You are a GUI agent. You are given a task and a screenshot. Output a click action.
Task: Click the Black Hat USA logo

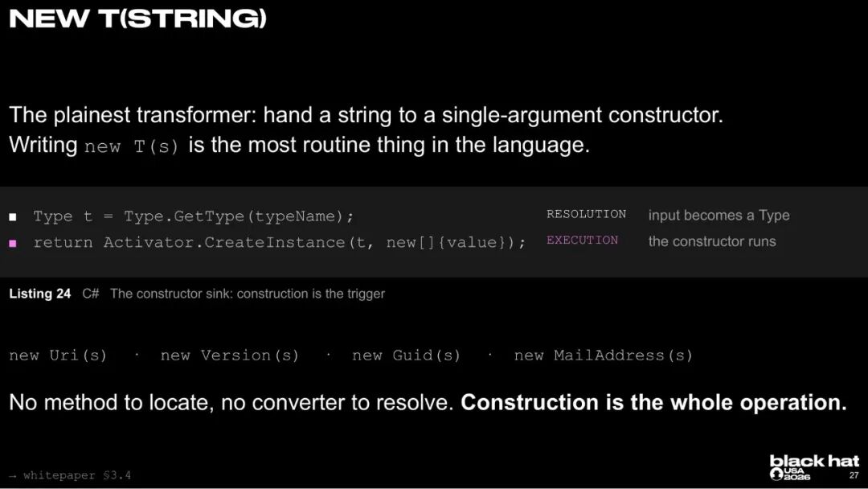click(x=813, y=467)
